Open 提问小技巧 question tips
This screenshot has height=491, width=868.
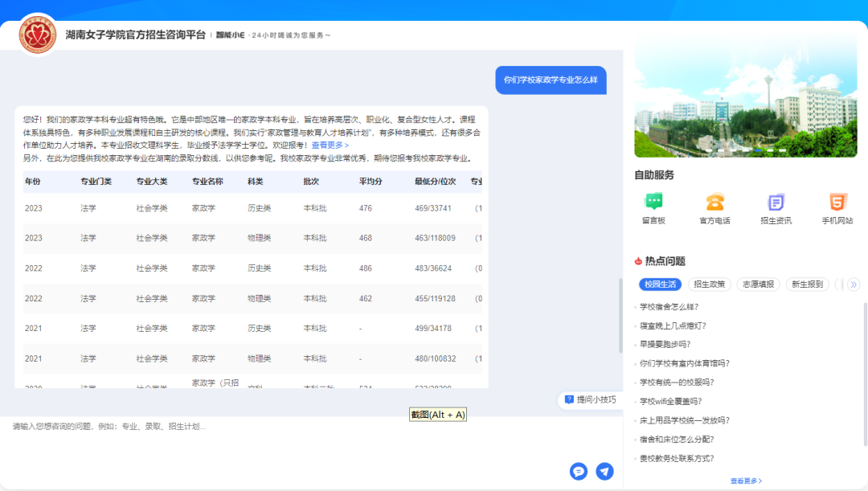[x=591, y=399]
